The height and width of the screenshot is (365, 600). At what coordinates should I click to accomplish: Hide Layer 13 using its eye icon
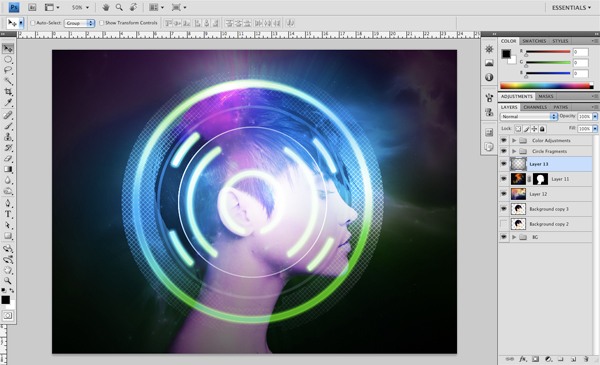pyautogui.click(x=504, y=164)
